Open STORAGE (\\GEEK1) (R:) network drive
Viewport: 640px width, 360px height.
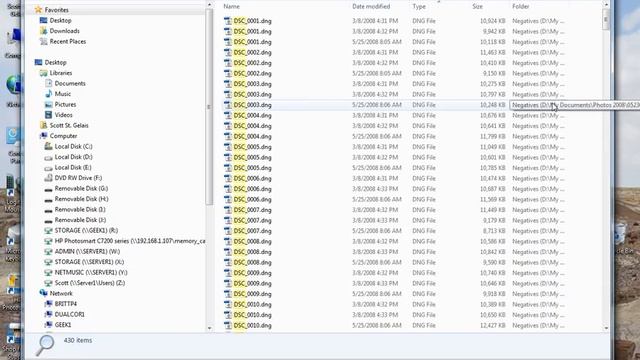click(x=86, y=230)
